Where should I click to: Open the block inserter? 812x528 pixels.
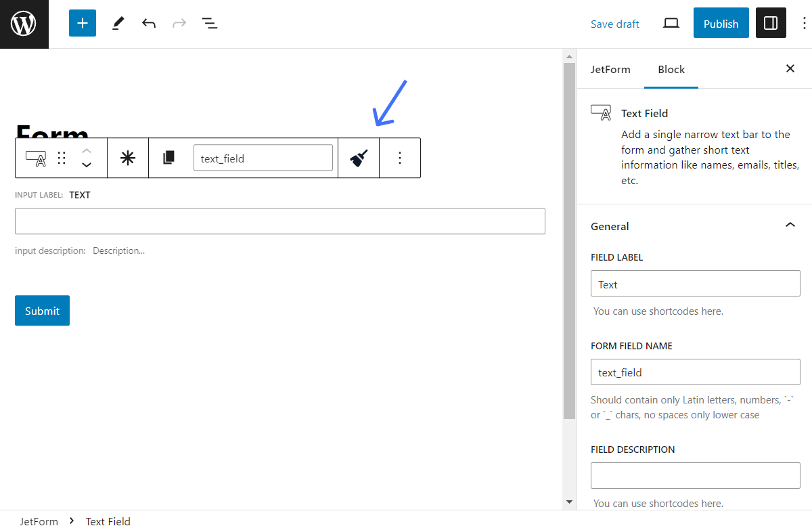(82, 22)
